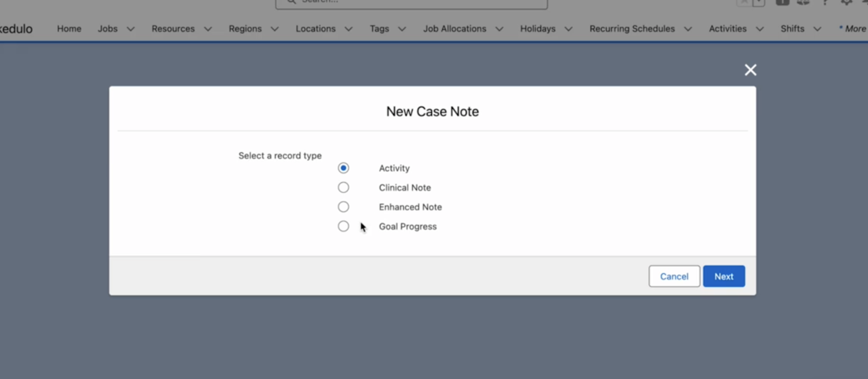Viewport: 868px width, 379px height.
Task: Open the Tags tab
Action: pos(380,29)
